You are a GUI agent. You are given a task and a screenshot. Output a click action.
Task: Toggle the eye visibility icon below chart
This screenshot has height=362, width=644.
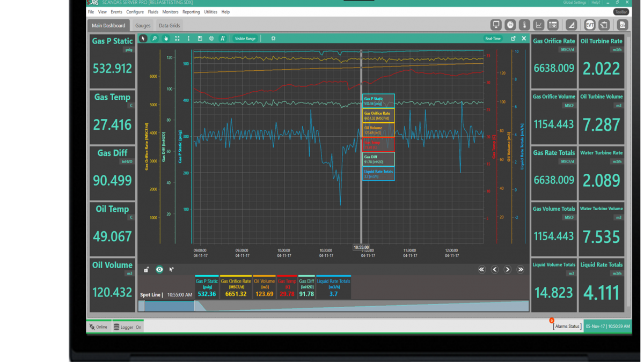click(159, 269)
